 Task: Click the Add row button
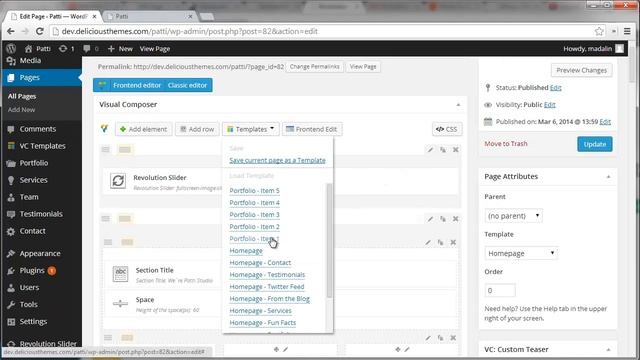coord(197,129)
